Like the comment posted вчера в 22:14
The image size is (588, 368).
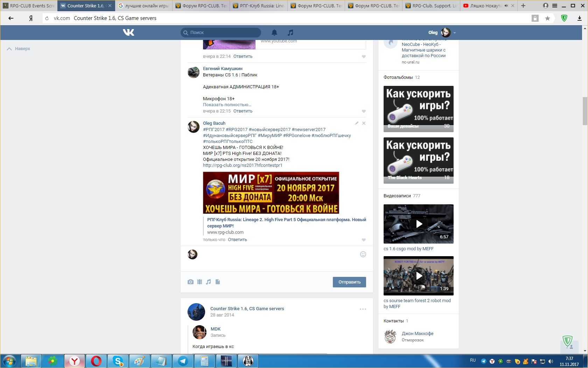coord(364,56)
